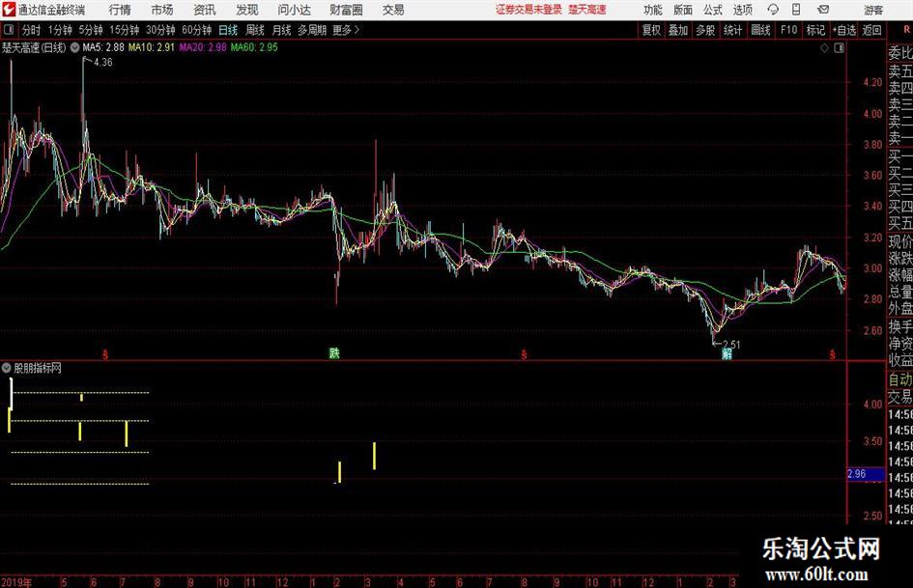Image resolution: width=913 pixels, height=588 pixels.
Task: Open the 财富圈 menu
Action: [346, 10]
